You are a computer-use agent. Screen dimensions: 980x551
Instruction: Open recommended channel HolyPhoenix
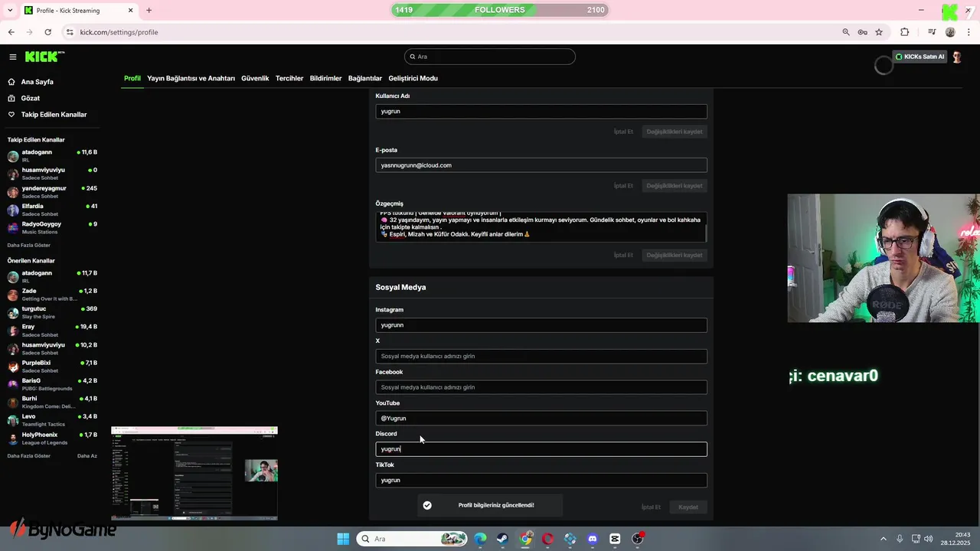52,438
